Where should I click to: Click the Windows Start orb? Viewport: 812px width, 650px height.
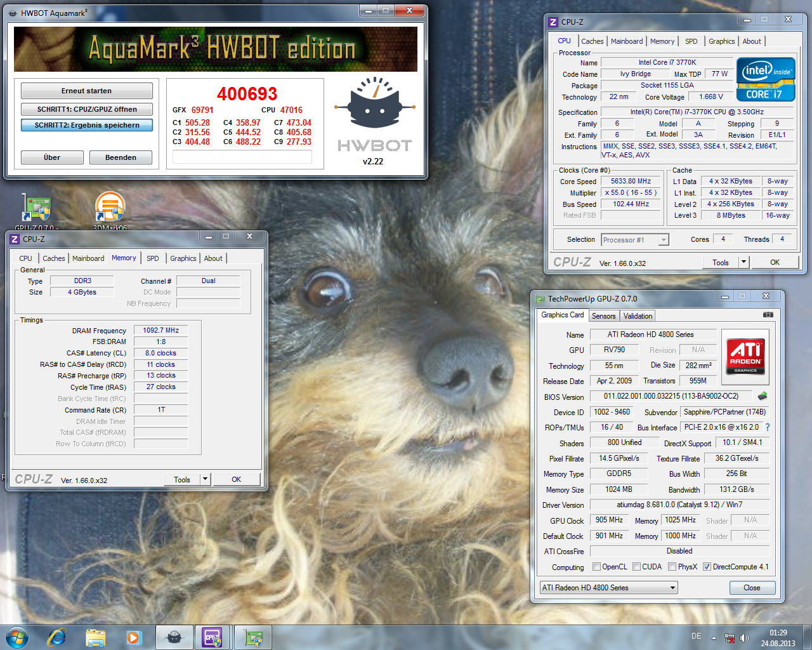pyautogui.click(x=17, y=637)
